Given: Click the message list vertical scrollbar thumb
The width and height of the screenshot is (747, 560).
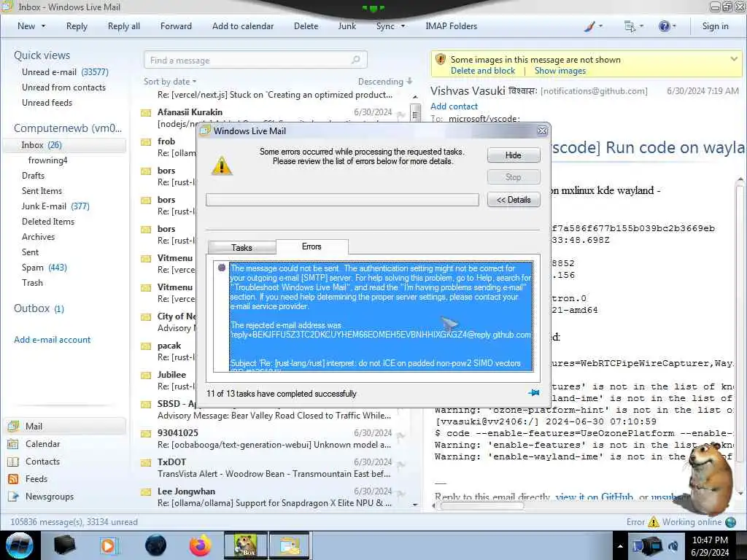Looking at the screenshot, I should pos(415,113).
